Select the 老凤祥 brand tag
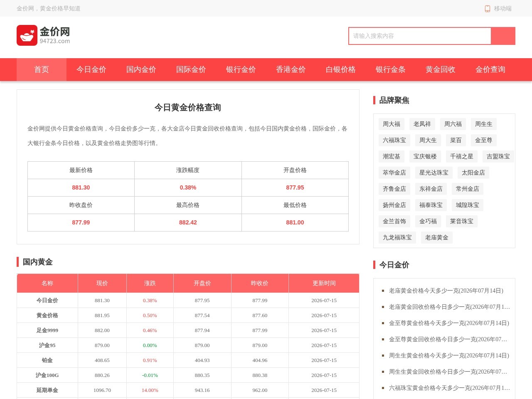This screenshot has width=532, height=399. (422, 124)
